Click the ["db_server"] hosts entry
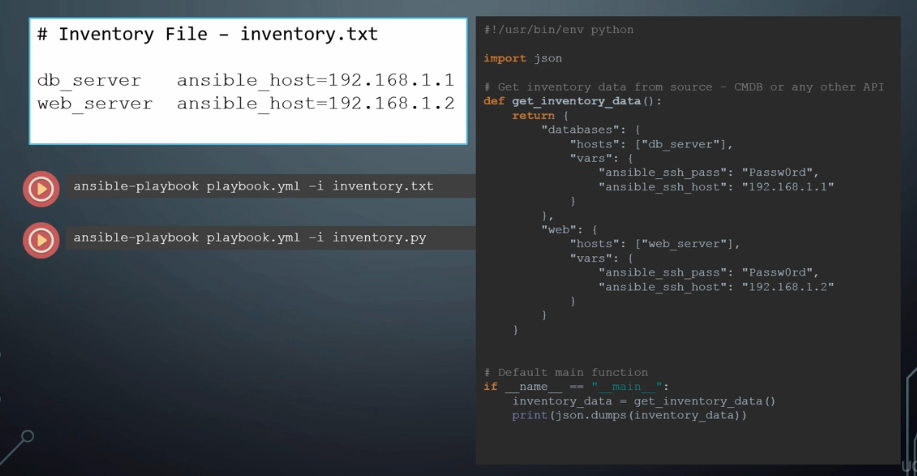This screenshot has height=476, width=917. pyautogui.click(x=684, y=144)
